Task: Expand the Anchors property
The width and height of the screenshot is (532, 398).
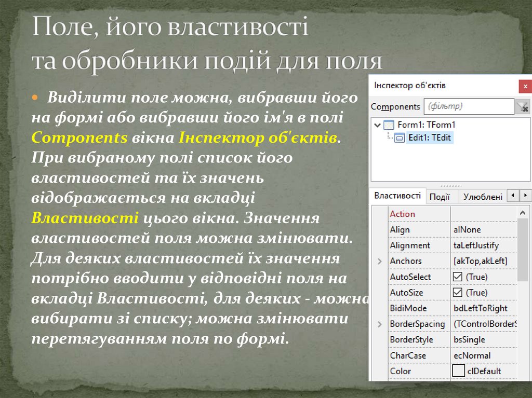Action: (379, 261)
